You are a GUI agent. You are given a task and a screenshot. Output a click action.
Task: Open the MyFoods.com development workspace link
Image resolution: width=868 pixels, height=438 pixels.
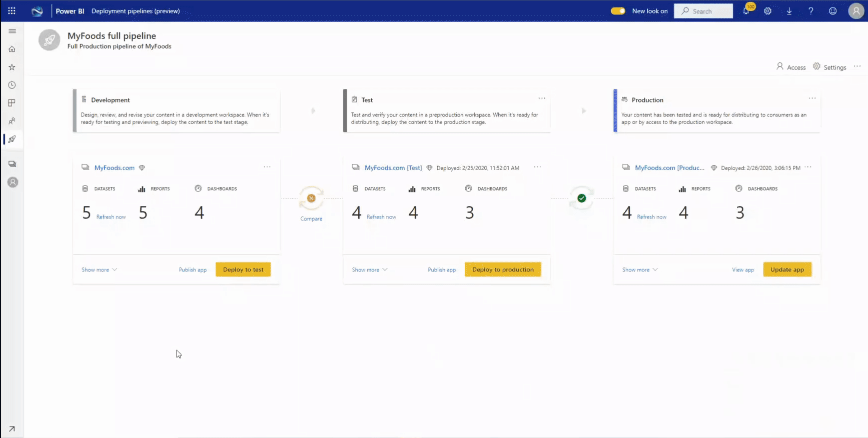tap(114, 168)
